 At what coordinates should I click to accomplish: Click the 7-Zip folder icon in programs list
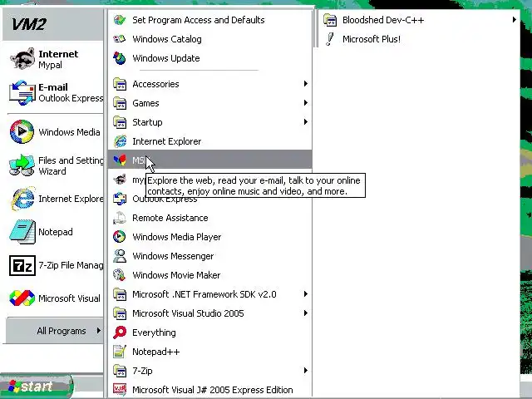[x=120, y=371]
